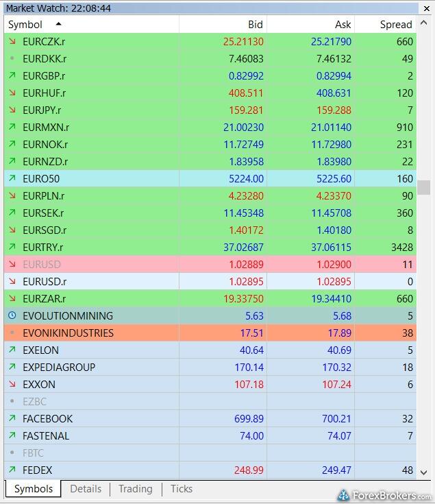Click the Bid column header
This screenshot has height=504, width=435.
(255, 25)
